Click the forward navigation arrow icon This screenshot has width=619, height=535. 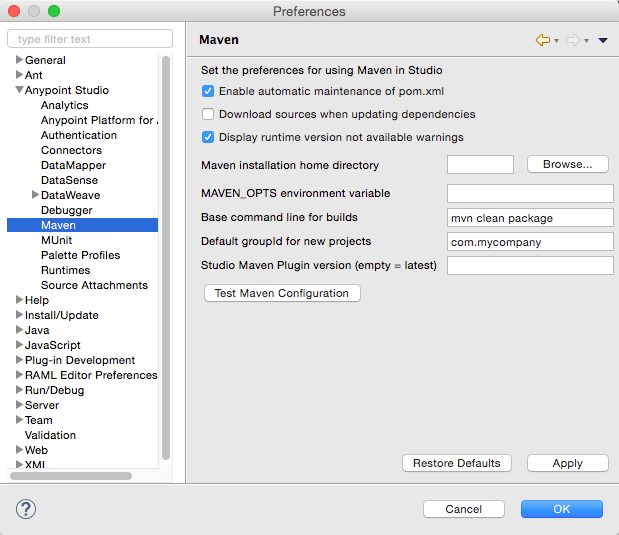(573, 40)
